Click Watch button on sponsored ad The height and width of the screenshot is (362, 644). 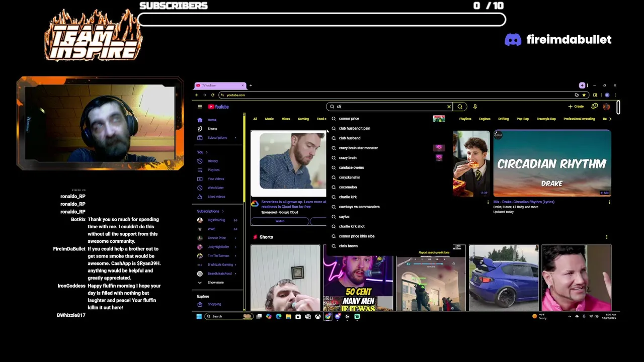[x=280, y=221]
